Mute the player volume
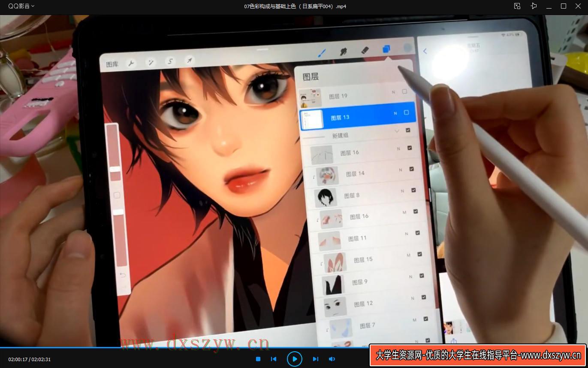 tap(332, 359)
